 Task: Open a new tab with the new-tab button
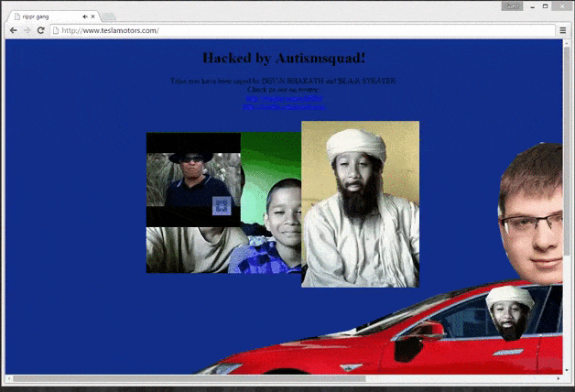click(108, 16)
